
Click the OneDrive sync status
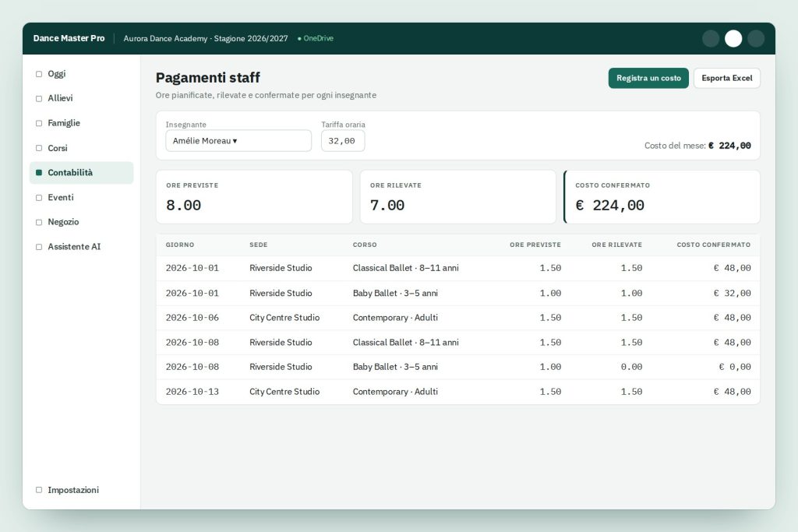(x=316, y=39)
